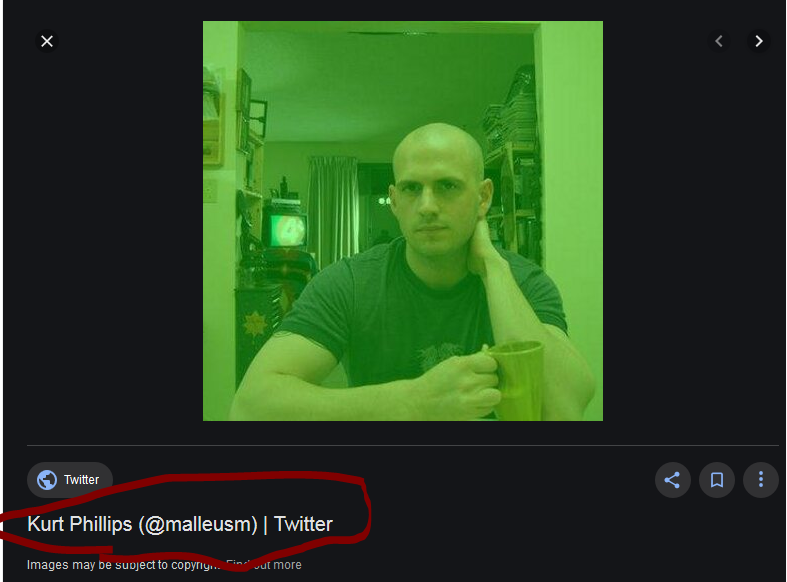Open the 'Kurt Phillips (@malleusm) | Twitter' title link
The width and height of the screenshot is (787, 582).
point(180,524)
